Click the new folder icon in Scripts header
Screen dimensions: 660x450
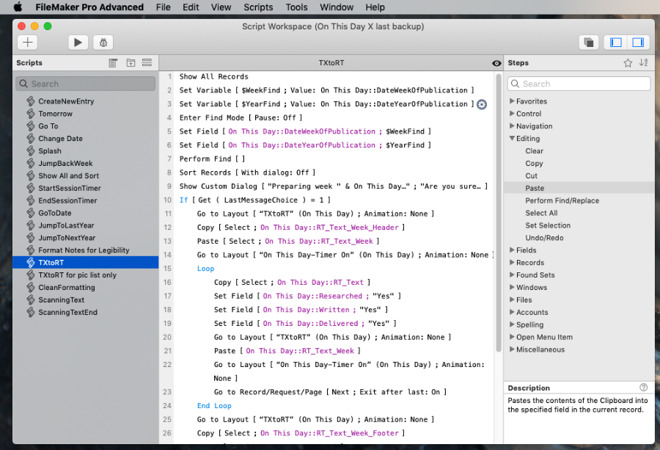coord(130,63)
